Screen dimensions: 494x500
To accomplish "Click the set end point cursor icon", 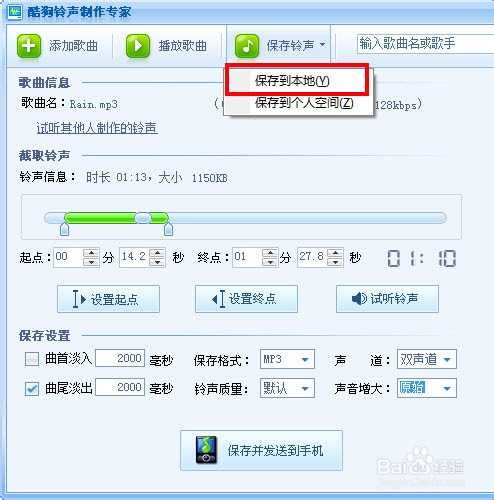I will point(218,299).
